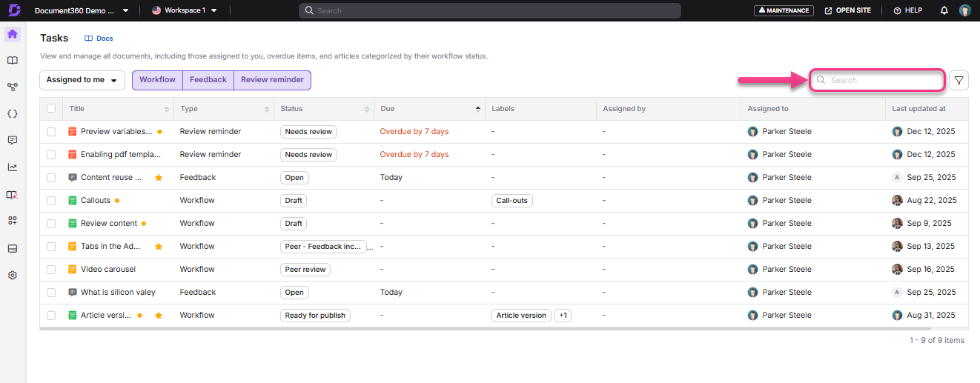Check the Content reuse row checkbox
The image size is (980, 383).
[x=51, y=178]
